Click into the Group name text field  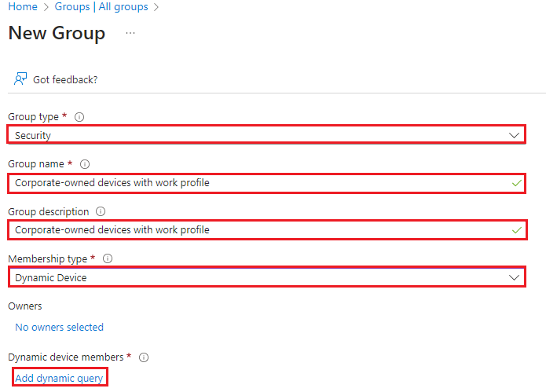259,183
